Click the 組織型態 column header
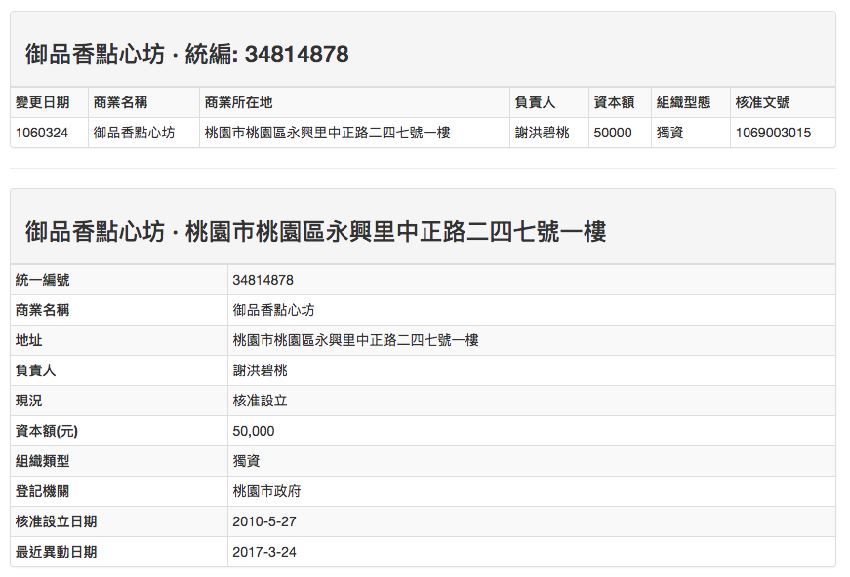 683,102
